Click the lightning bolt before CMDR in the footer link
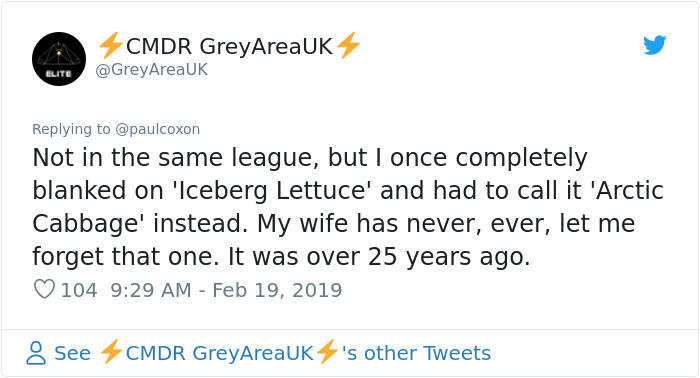Screen dimensions: 700x378 tap(111, 352)
